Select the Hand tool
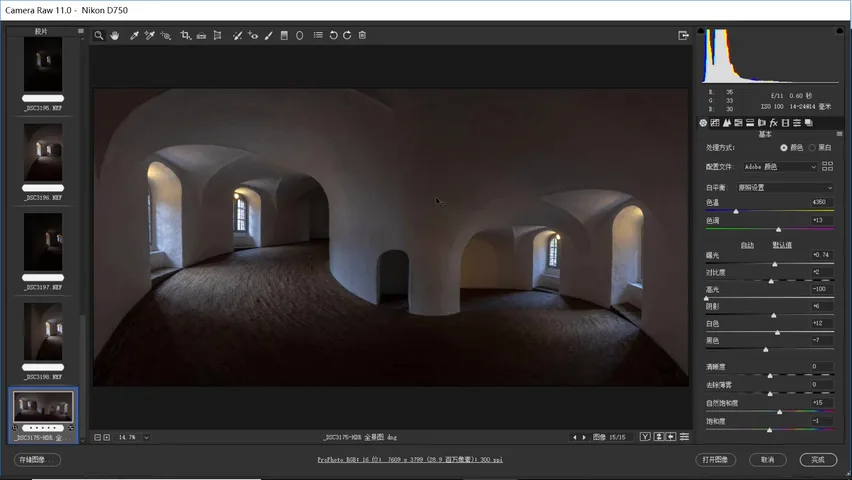Screen dimensions: 852x480 [x=114, y=35]
